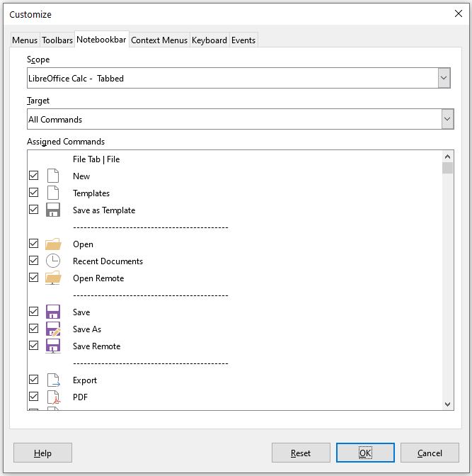Uncheck the PDF command checkbox
Screen dimensions: 472x476
(x=34, y=397)
